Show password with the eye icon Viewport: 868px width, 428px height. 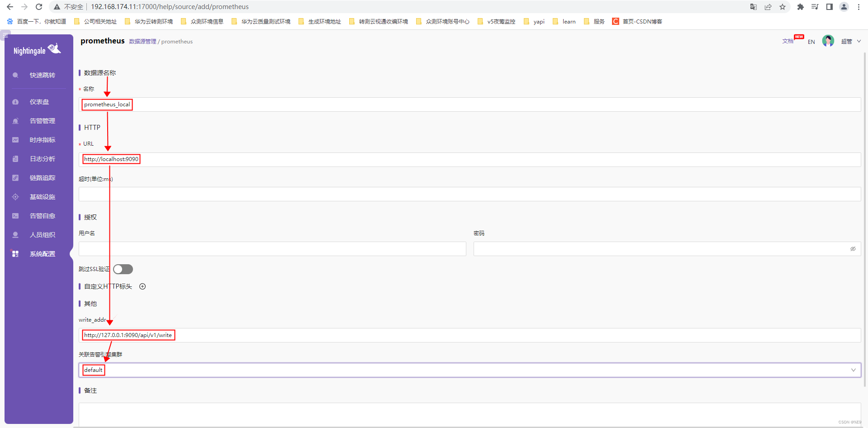tap(853, 249)
